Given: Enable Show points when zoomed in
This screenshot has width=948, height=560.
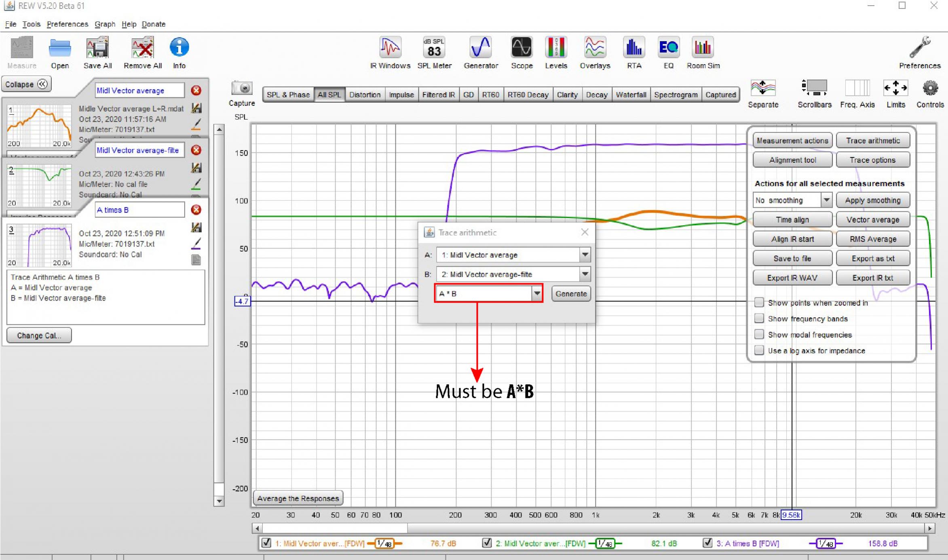Looking at the screenshot, I should (x=759, y=302).
